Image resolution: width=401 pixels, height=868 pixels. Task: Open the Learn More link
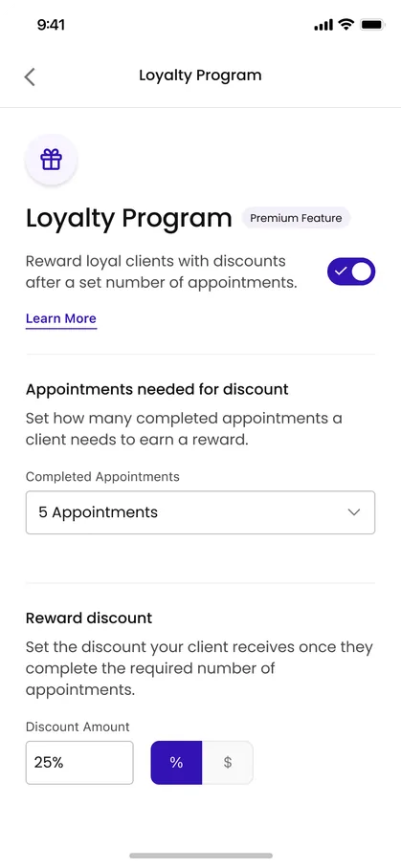(x=61, y=319)
